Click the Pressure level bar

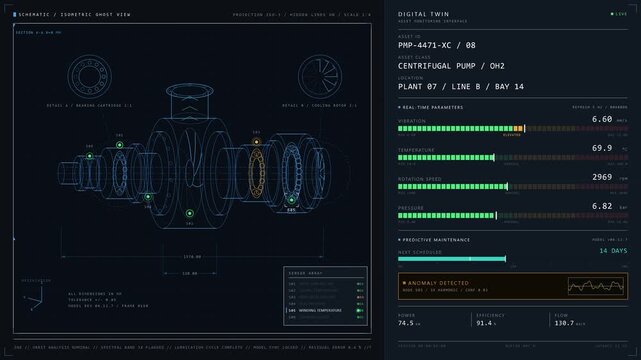tap(513, 215)
